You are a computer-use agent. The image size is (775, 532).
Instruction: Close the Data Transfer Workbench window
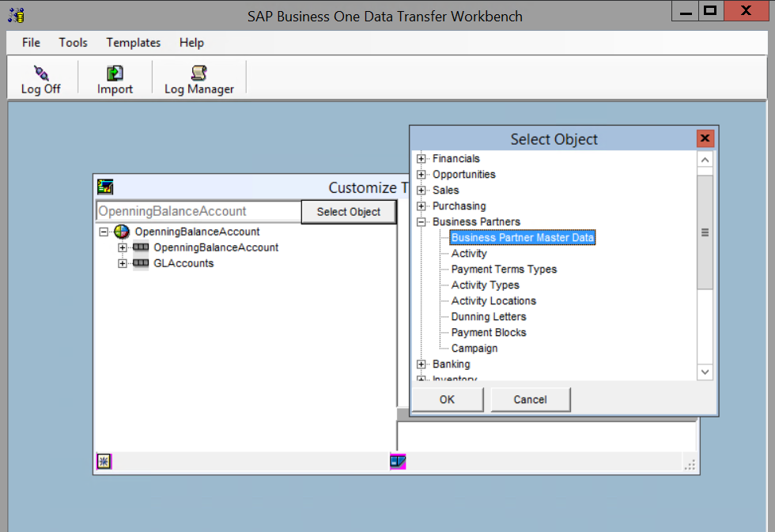(x=746, y=11)
